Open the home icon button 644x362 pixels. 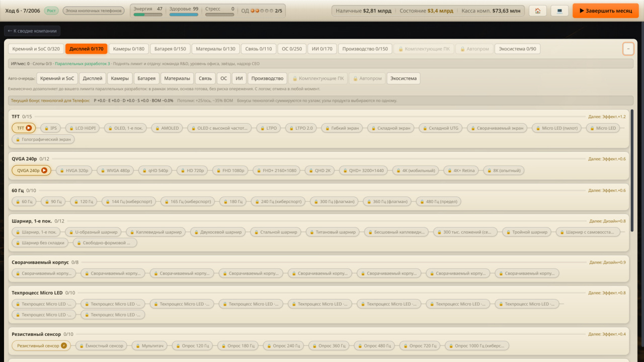538,11
